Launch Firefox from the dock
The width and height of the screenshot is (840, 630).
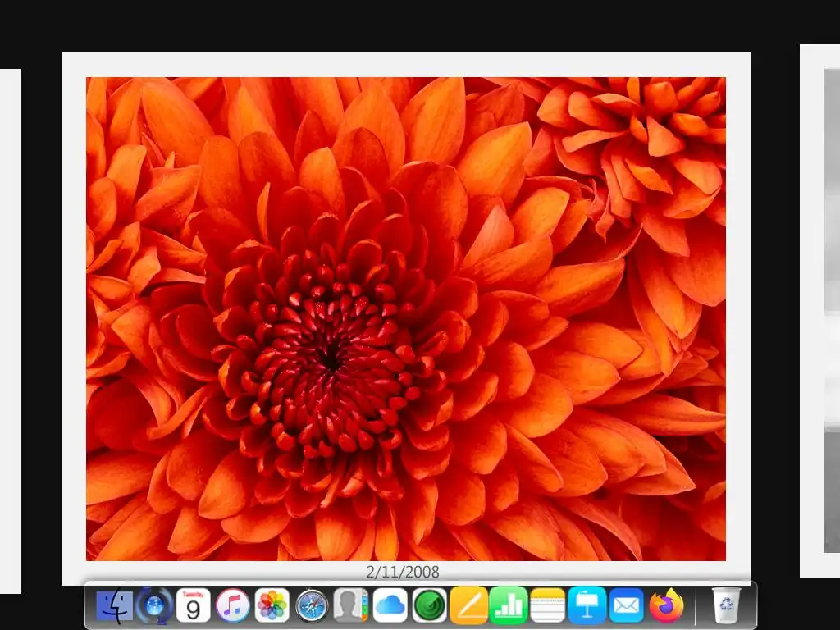(x=667, y=605)
